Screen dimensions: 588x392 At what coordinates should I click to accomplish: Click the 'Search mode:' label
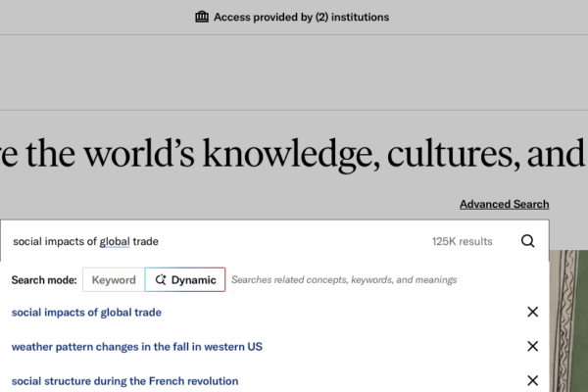click(x=44, y=280)
